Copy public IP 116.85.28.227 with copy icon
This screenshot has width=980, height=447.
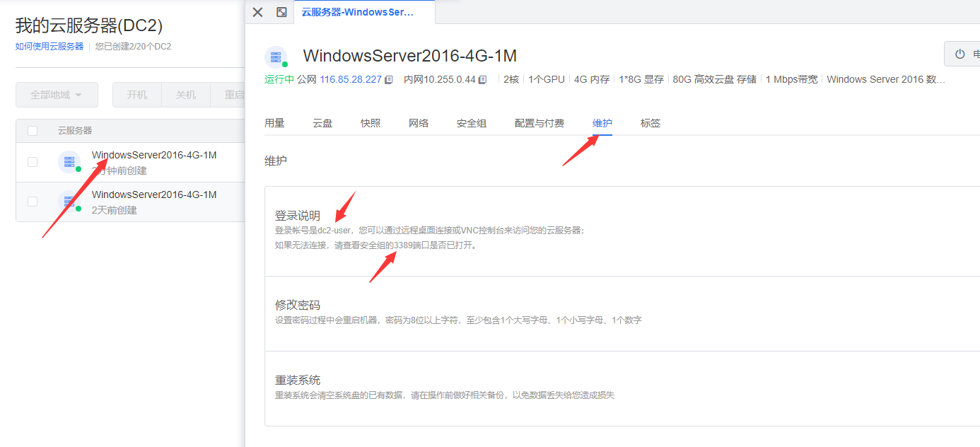pyautogui.click(x=389, y=80)
